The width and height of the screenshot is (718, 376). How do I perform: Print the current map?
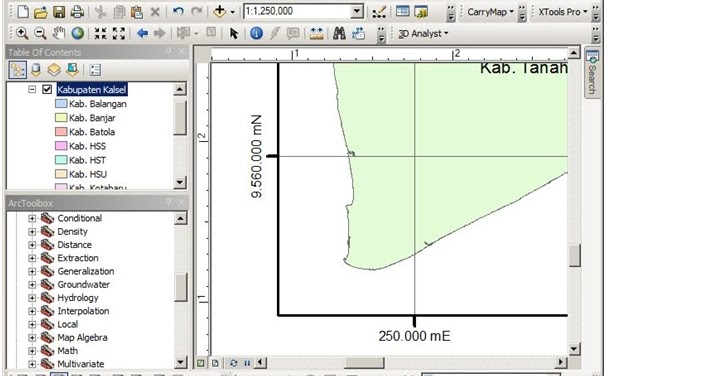click(77, 12)
